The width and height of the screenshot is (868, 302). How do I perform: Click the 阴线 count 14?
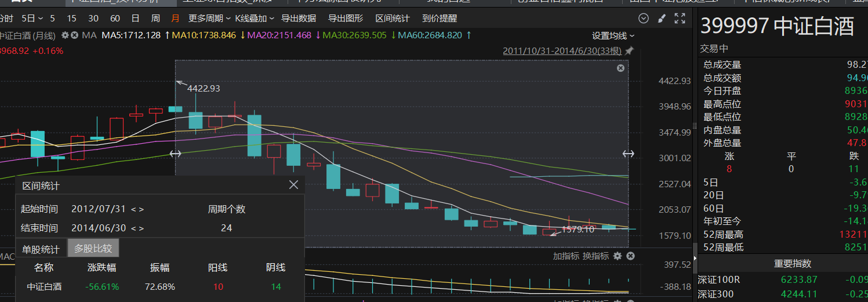[x=275, y=287]
